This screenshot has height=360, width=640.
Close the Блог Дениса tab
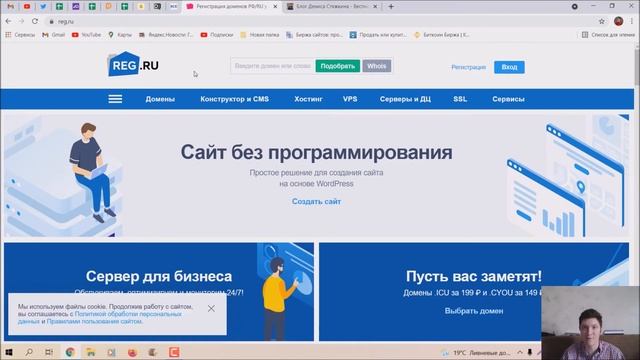click(x=375, y=7)
